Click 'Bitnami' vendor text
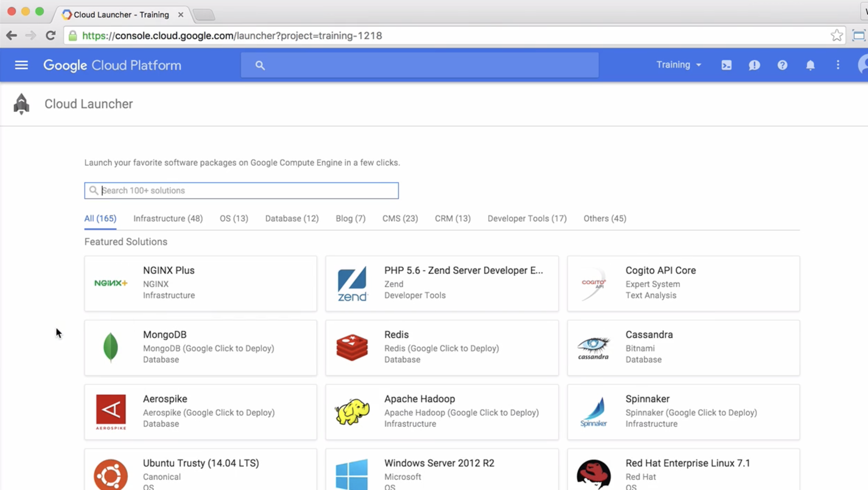The width and height of the screenshot is (868, 490). pyautogui.click(x=640, y=348)
